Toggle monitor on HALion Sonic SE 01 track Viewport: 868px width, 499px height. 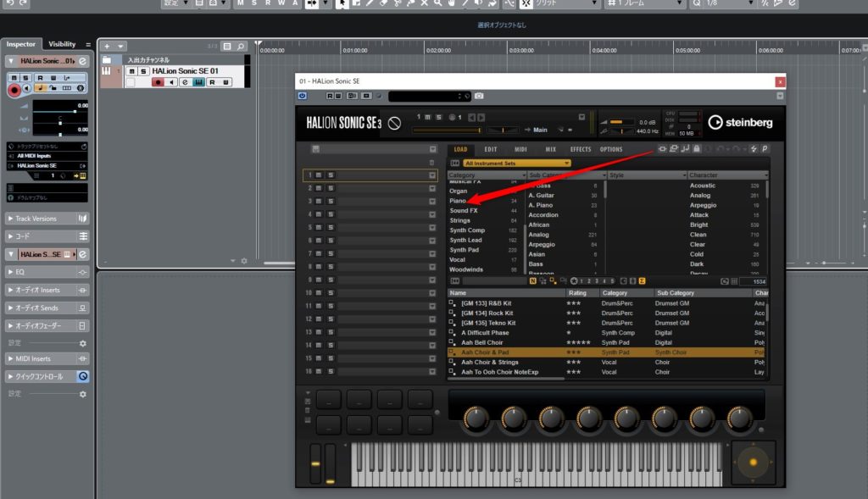pos(171,82)
